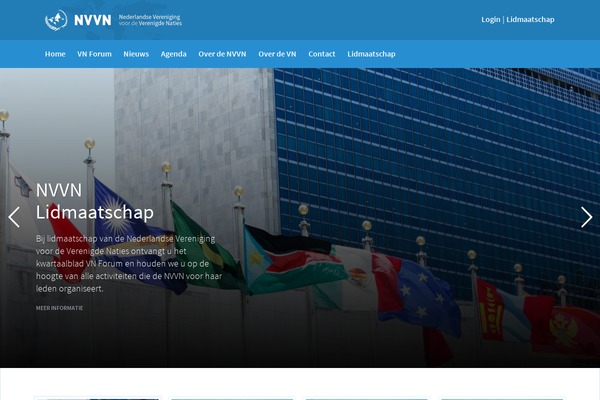Go to previous slide with left arrow

14,217
